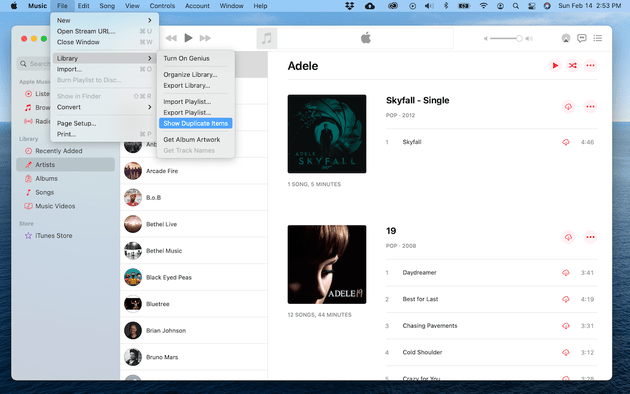Open Spotlight search icon in menu bar
Screen dimensions: 630x394
[515, 6]
